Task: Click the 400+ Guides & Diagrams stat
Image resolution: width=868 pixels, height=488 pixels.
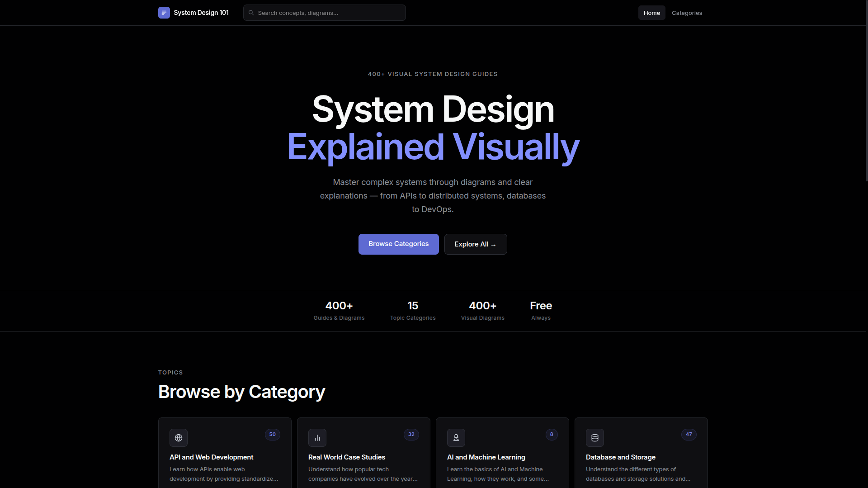Action: tap(339, 311)
